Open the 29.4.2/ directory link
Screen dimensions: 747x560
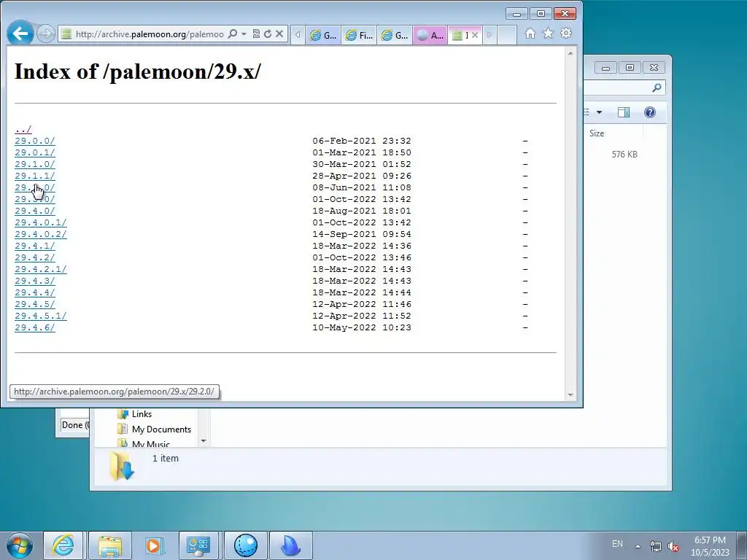point(35,257)
